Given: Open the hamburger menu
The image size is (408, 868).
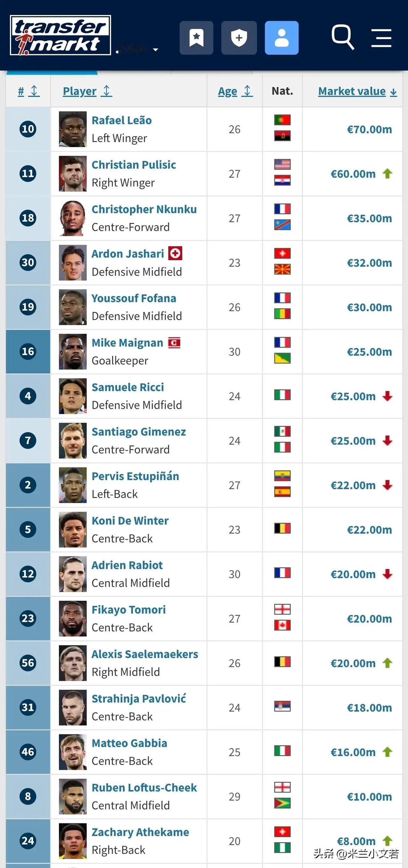Looking at the screenshot, I should [x=381, y=38].
